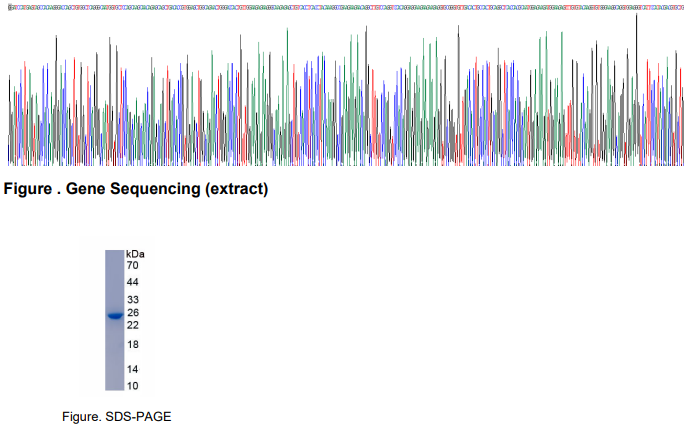Image resolution: width=694 pixels, height=430 pixels.
Task: Select the 10 kDa marker label
Action: tap(133, 386)
